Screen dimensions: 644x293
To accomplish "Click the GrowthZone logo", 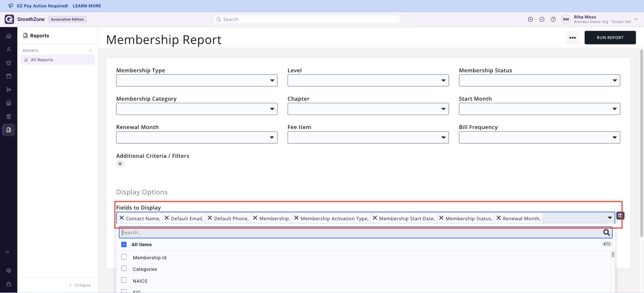I will tap(9, 19).
